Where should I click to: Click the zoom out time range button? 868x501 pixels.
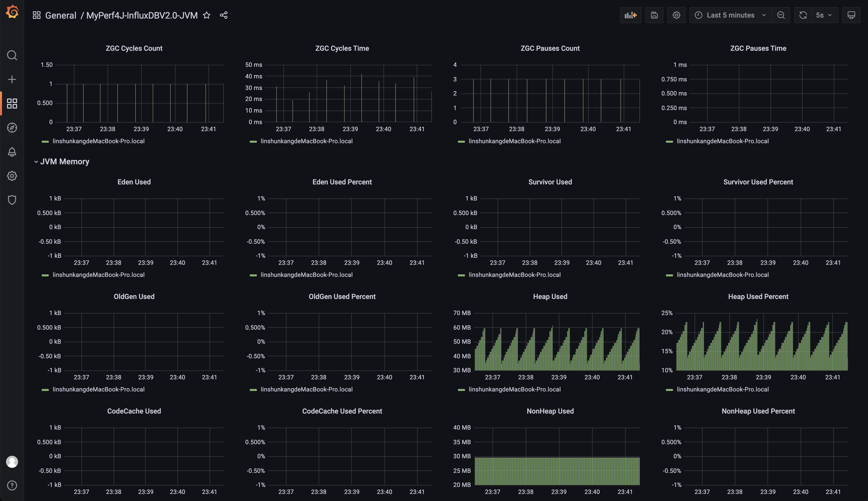tap(781, 15)
